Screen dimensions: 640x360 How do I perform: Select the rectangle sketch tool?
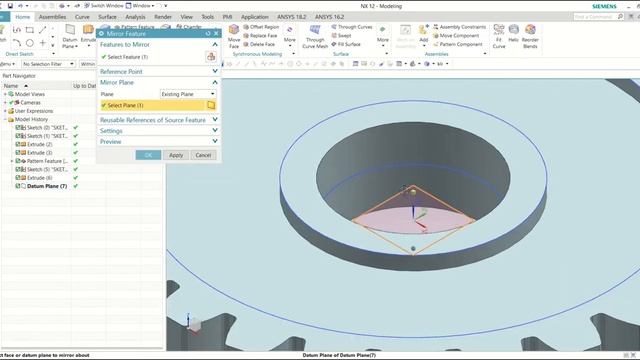[29, 30]
